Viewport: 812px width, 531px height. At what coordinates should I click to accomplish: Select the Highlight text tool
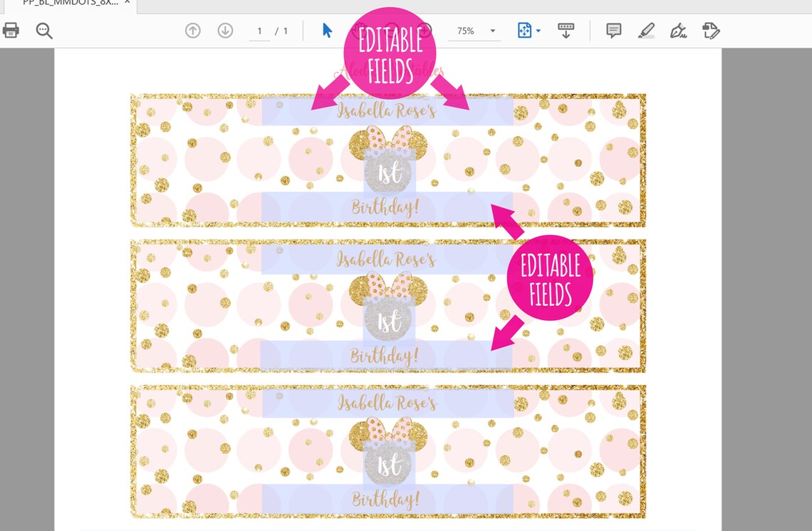(x=647, y=31)
